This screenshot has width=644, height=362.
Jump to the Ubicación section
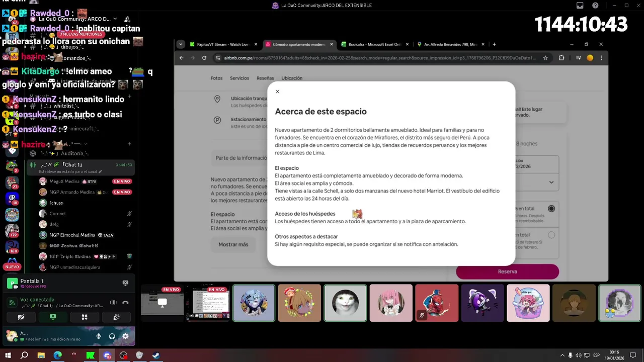click(x=292, y=78)
